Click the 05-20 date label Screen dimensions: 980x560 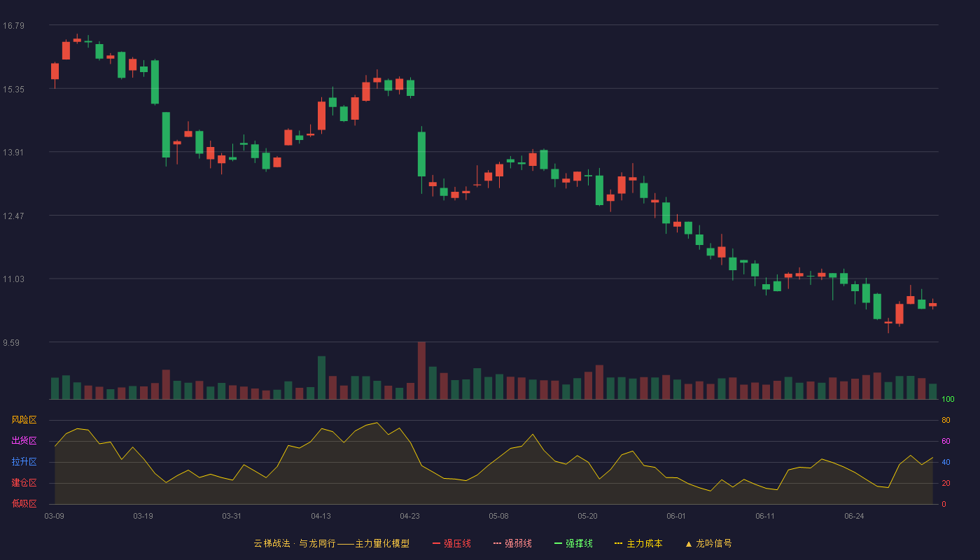tap(587, 516)
